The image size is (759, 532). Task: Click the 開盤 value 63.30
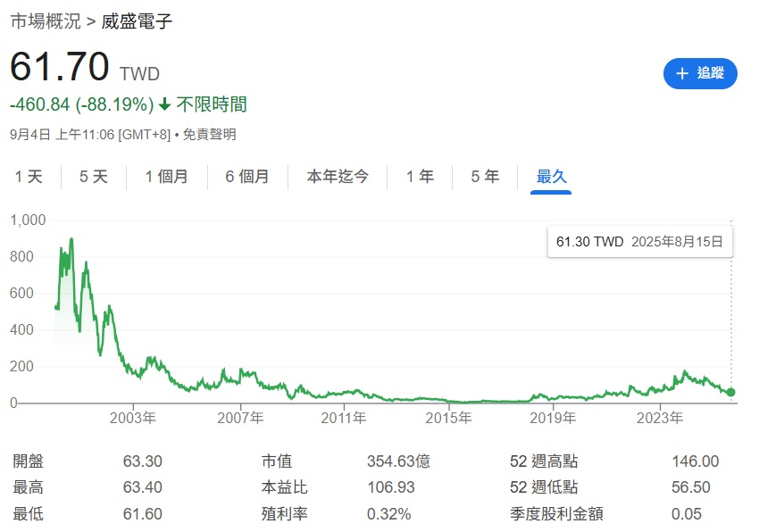pyautogui.click(x=142, y=461)
